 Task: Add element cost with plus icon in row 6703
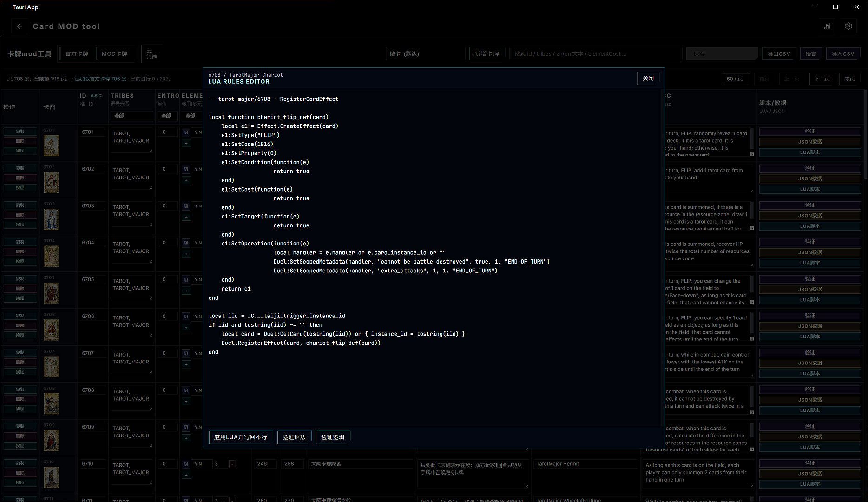(186, 217)
